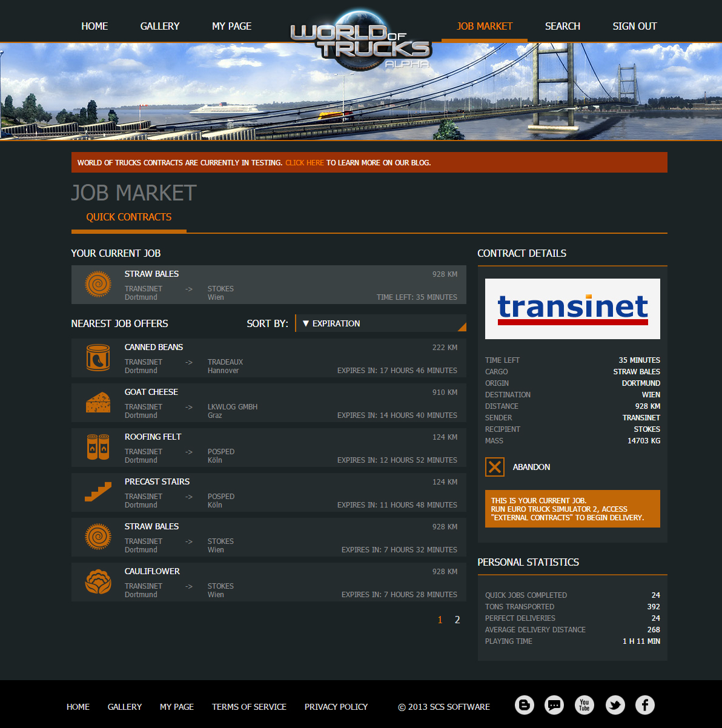Open the Twitter icon in footer
This screenshot has height=728, width=722.
click(x=615, y=705)
